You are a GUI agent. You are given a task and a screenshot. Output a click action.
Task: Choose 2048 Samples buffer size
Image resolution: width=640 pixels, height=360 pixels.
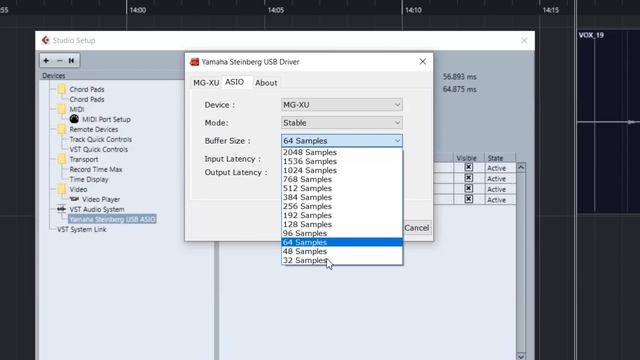(342, 152)
